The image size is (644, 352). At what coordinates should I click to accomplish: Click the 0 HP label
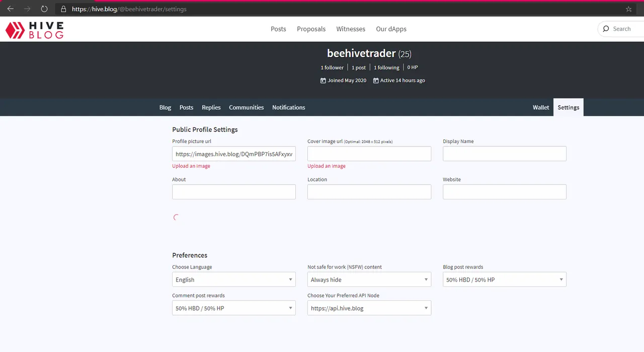tap(413, 67)
